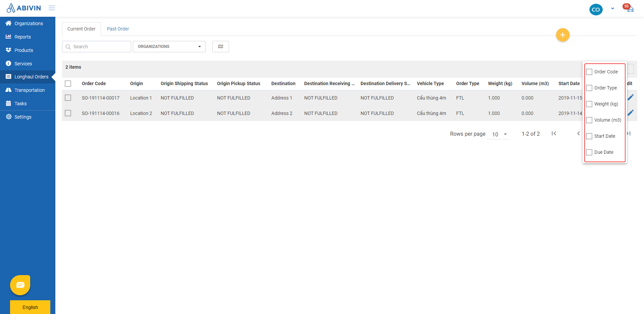Click the yellow add order plus button
The height and width of the screenshot is (314, 644).
pos(562,35)
